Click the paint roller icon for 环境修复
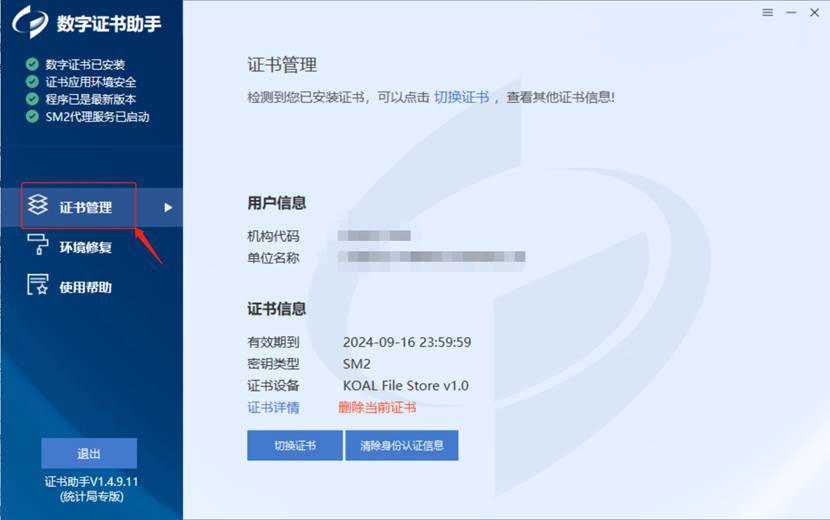The height and width of the screenshot is (520, 830). pos(38,244)
